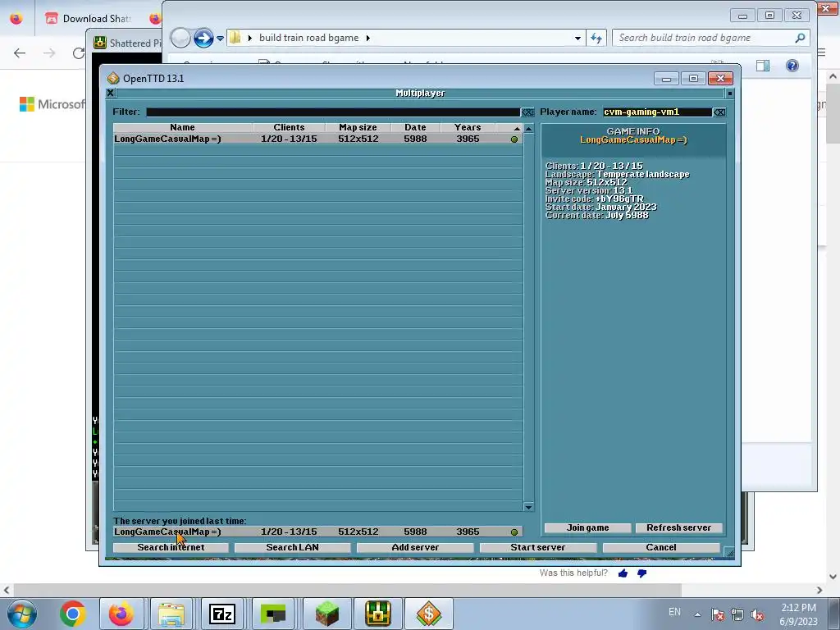Select LongGameCasualMap server in the list
The image size is (840, 630).
pos(317,139)
